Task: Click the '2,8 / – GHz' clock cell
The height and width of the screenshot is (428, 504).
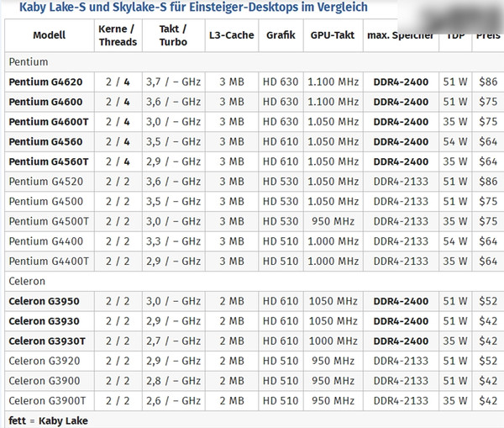Action: 173,381
